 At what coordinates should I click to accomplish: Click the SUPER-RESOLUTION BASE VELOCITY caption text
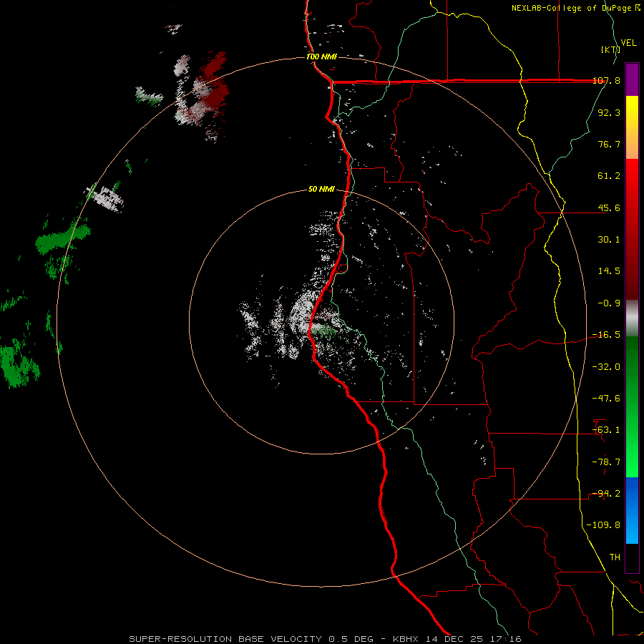225,639
